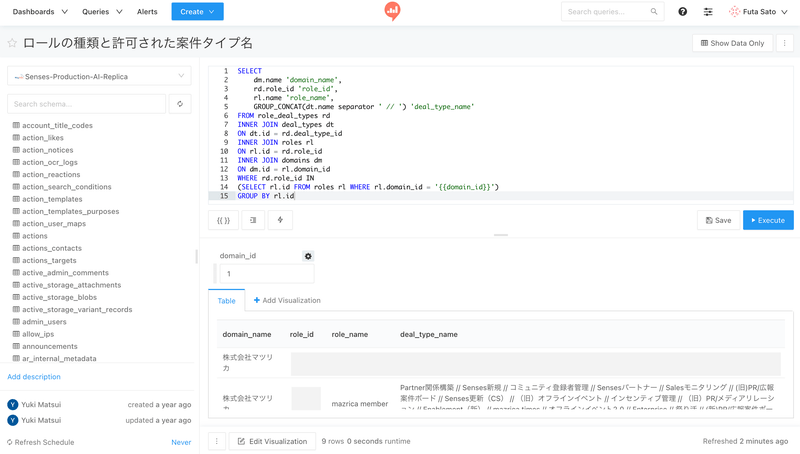Expand the Dashboards dropdown menu
This screenshot has width=800, height=454.
40,12
